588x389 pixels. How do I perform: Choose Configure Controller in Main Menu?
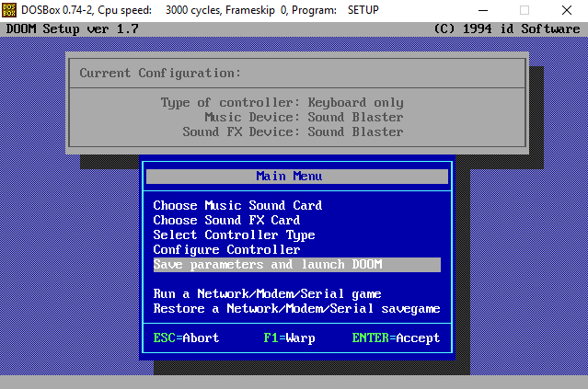(x=226, y=249)
